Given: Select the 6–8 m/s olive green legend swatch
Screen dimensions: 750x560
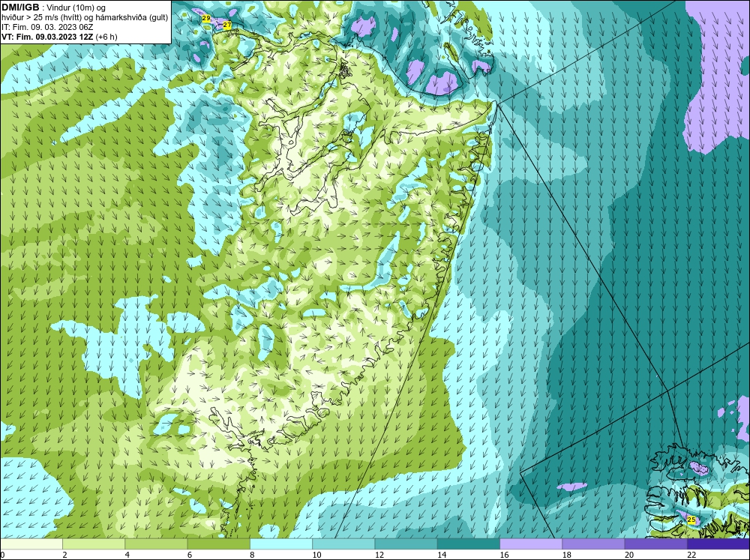Looking at the screenshot, I should click(218, 544).
